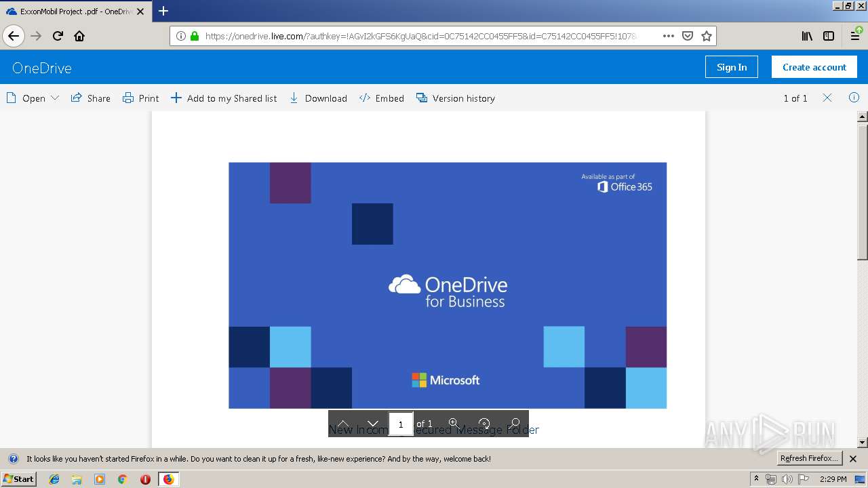
Task: Open the Action Center flag icon
Action: coord(804,479)
